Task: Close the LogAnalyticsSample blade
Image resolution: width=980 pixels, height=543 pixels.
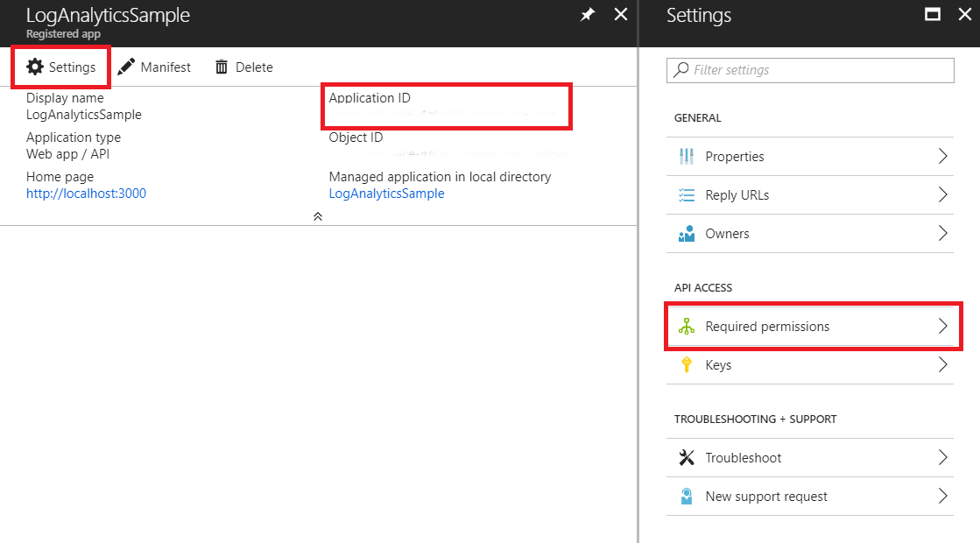Action: pos(621,14)
